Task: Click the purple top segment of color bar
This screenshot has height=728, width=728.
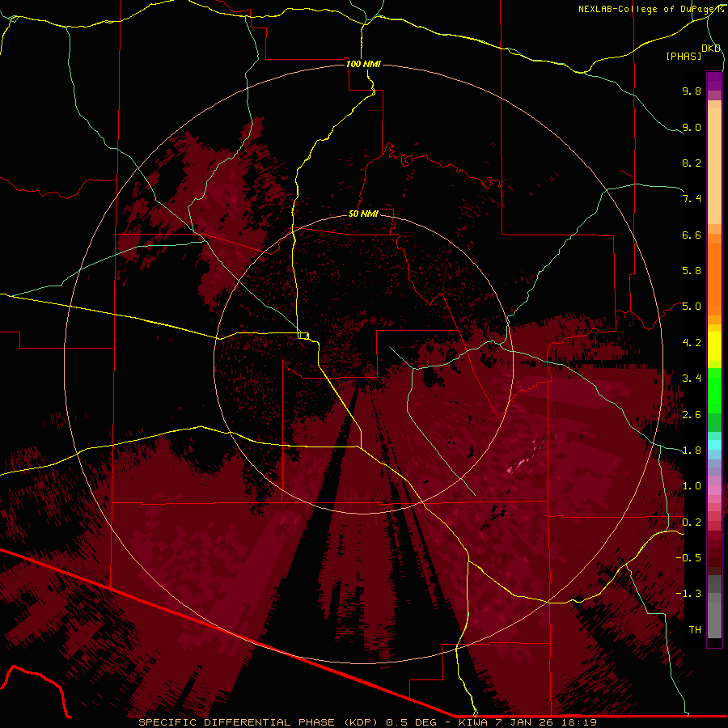Action: (714, 81)
